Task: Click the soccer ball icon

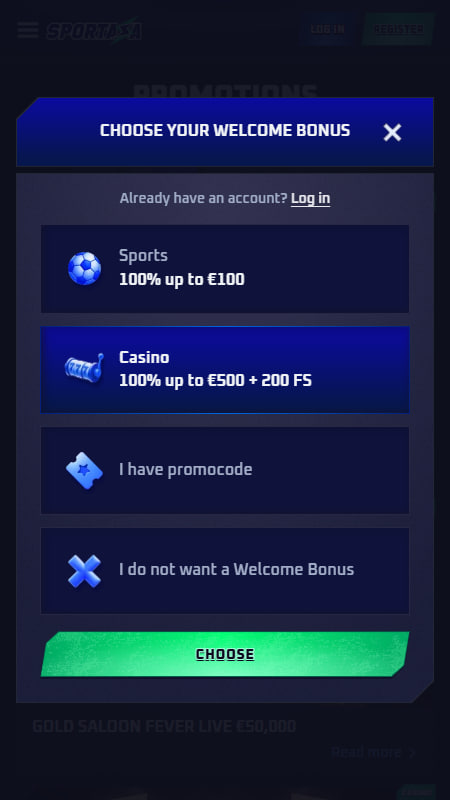Action: [x=85, y=268]
